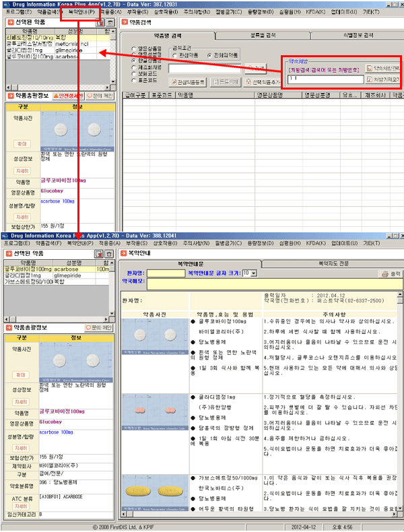Open 프로그램(E) menu in upper window
This screenshot has width=404, height=532.
[x=19, y=12]
